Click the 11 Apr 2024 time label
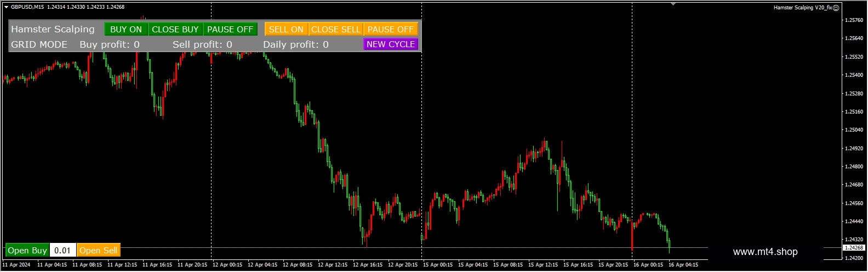This screenshot has height=272, width=868. click(x=16, y=265)
